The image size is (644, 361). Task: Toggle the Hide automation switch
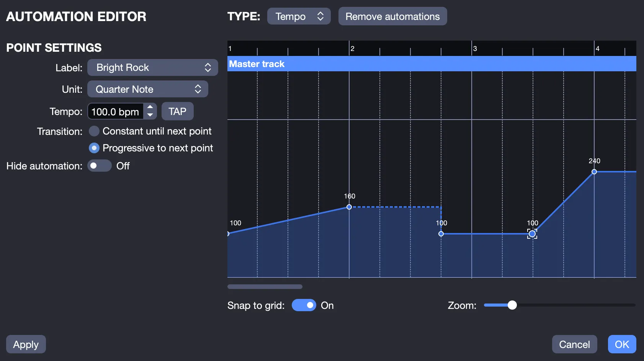tap(100, 166)
